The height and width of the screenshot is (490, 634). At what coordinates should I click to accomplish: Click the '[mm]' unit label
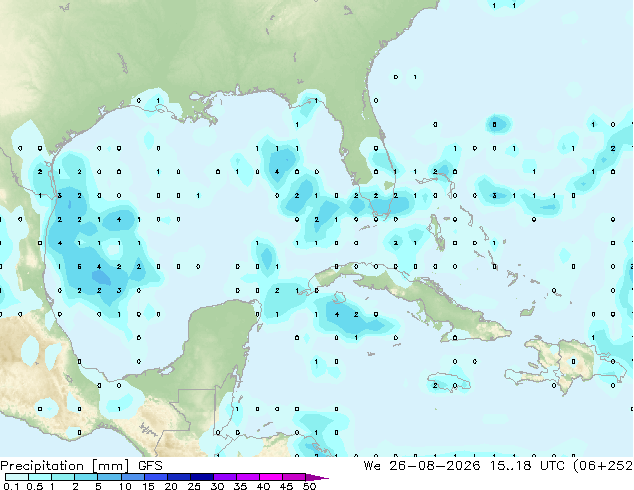(111, 466)
